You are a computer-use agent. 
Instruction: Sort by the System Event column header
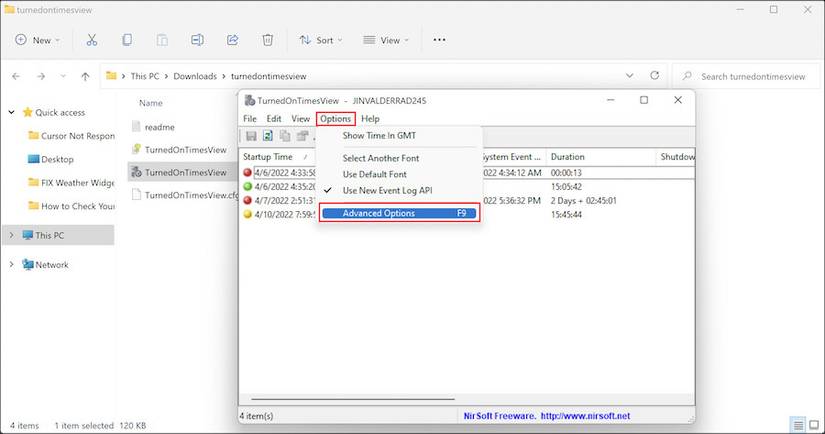point(514,157)
